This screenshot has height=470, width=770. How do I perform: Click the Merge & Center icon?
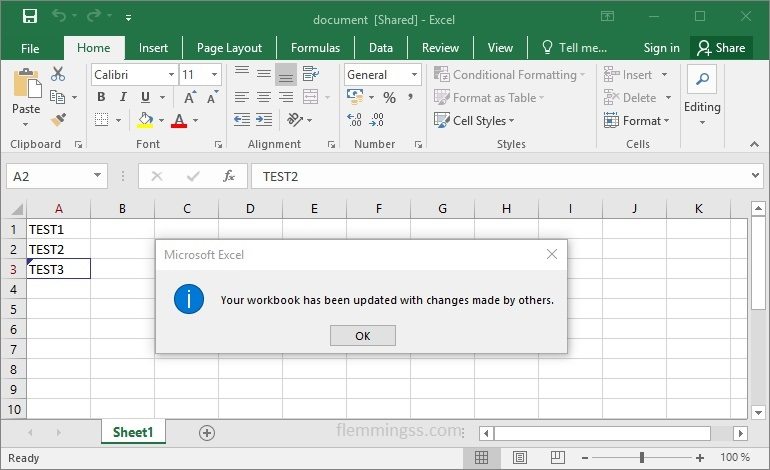click(310, 97)
